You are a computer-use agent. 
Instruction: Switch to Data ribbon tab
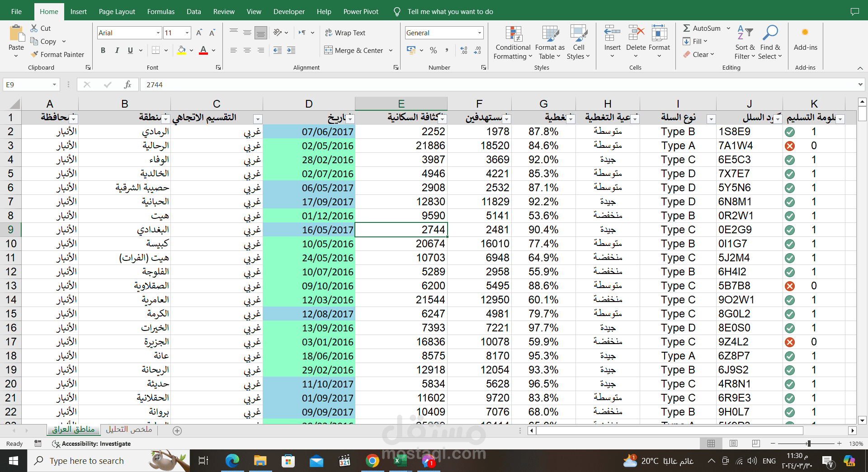coord(194,12)
